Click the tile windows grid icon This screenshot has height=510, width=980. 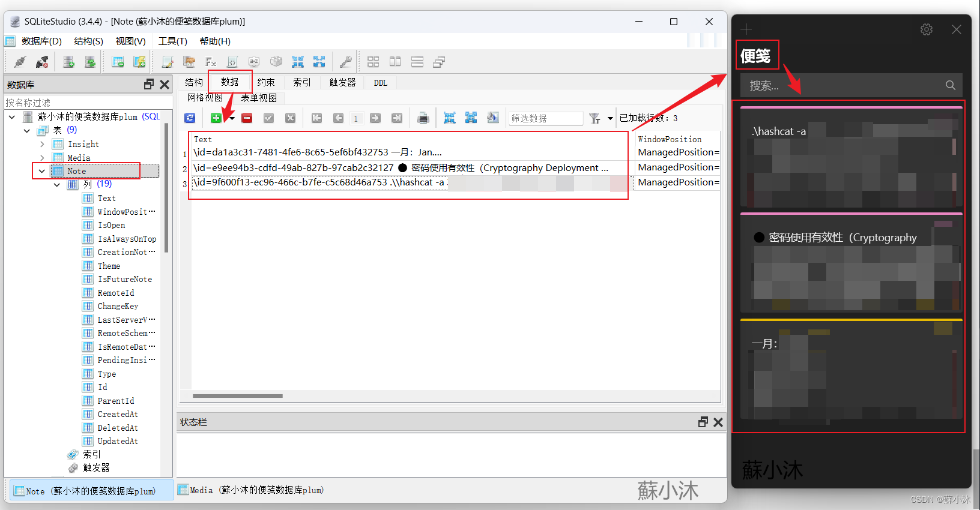coord(374,62)
